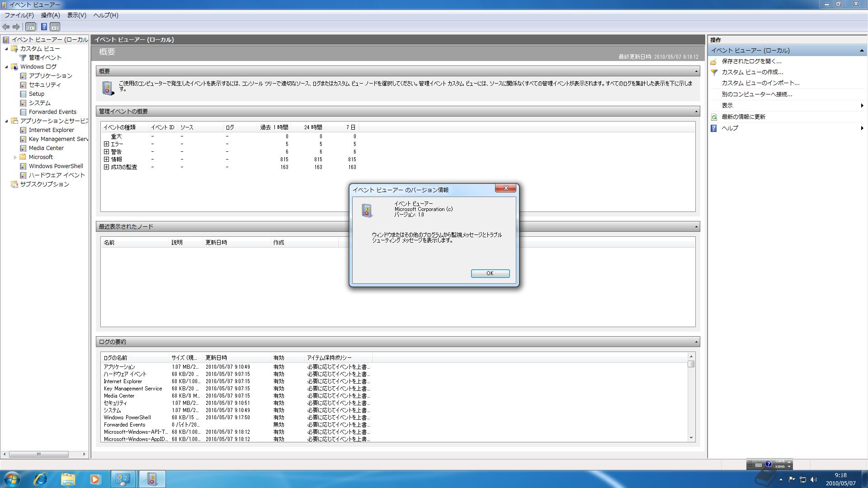Click OK in the version dialog
This screenshot has width=868, height=488.
(x=490, y=273)
